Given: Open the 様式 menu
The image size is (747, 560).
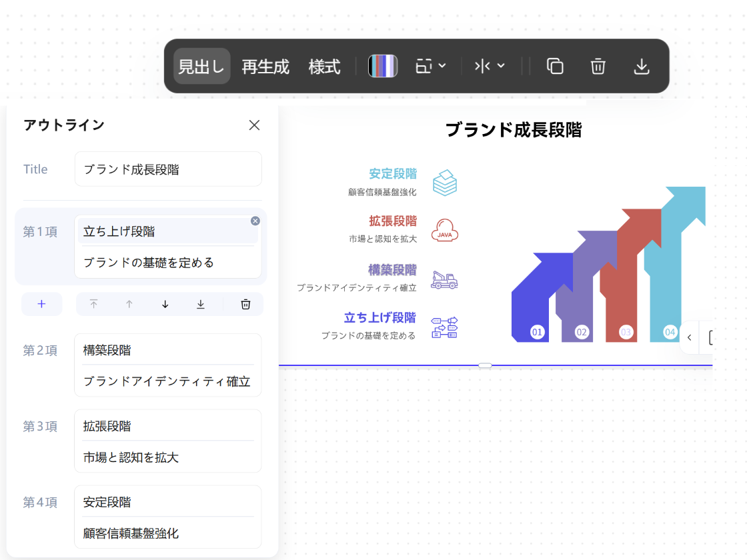Looking at the screenshot, I should [x=325, y=66].
